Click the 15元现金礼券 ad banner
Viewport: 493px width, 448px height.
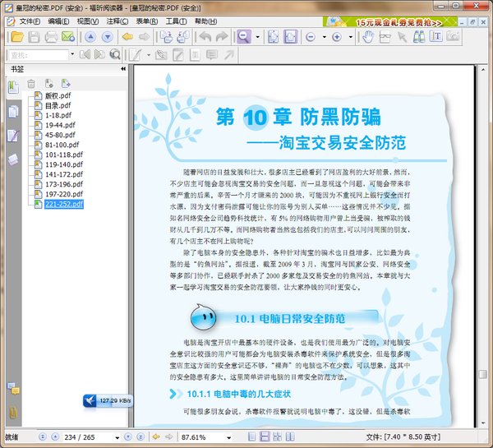pyautogui.click(x=389, y=21)
